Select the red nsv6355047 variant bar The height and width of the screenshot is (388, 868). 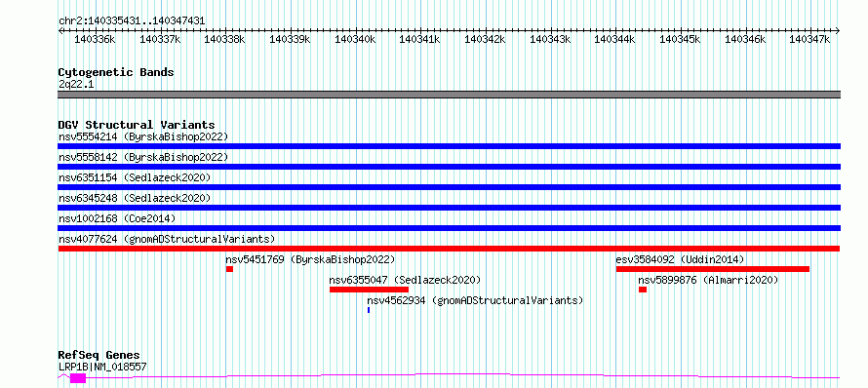point(369,290)
